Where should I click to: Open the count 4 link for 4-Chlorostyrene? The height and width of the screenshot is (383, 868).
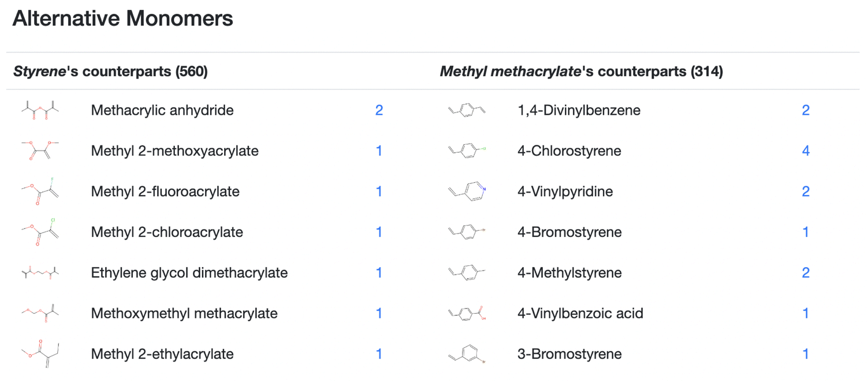[x=806, y=151]
